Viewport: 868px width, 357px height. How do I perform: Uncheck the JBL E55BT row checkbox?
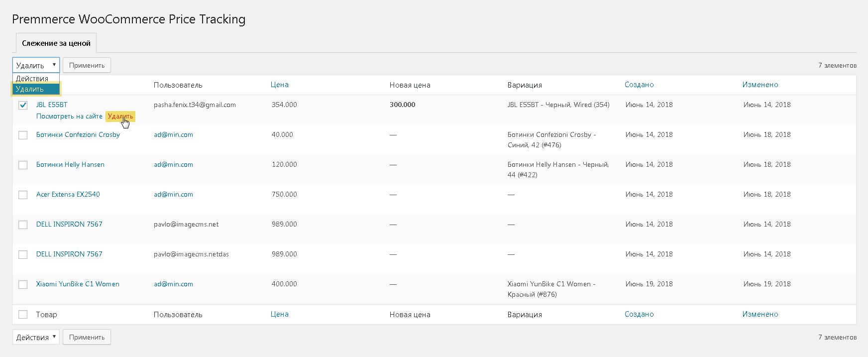pos(23,105)
